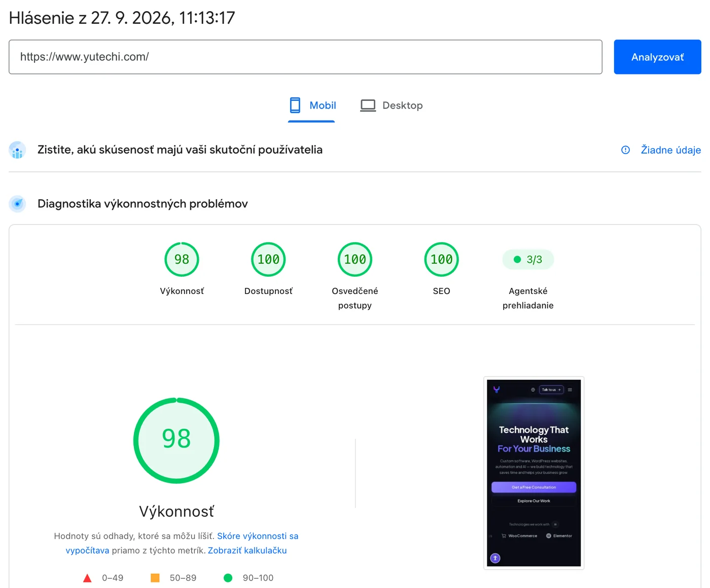Click the mobile phone icon

(x=295, y=105)
